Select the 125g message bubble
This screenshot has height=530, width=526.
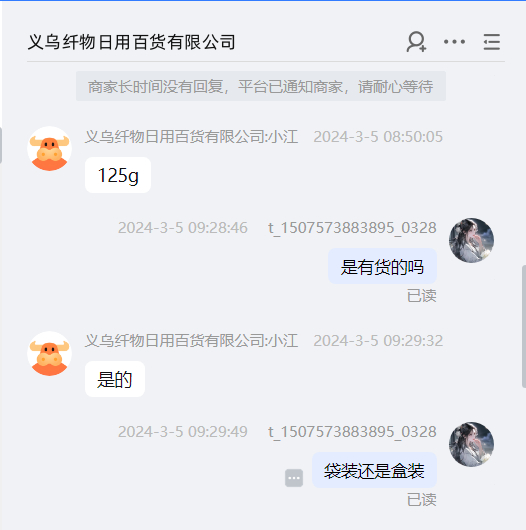[x=118, y=175]
